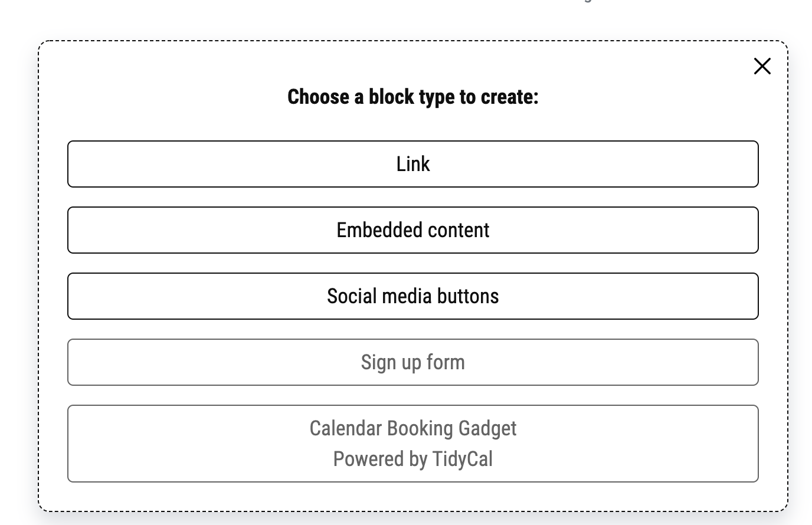
Task: Click 'Calendar Booking Gadget' text
Action: [413, 429]
